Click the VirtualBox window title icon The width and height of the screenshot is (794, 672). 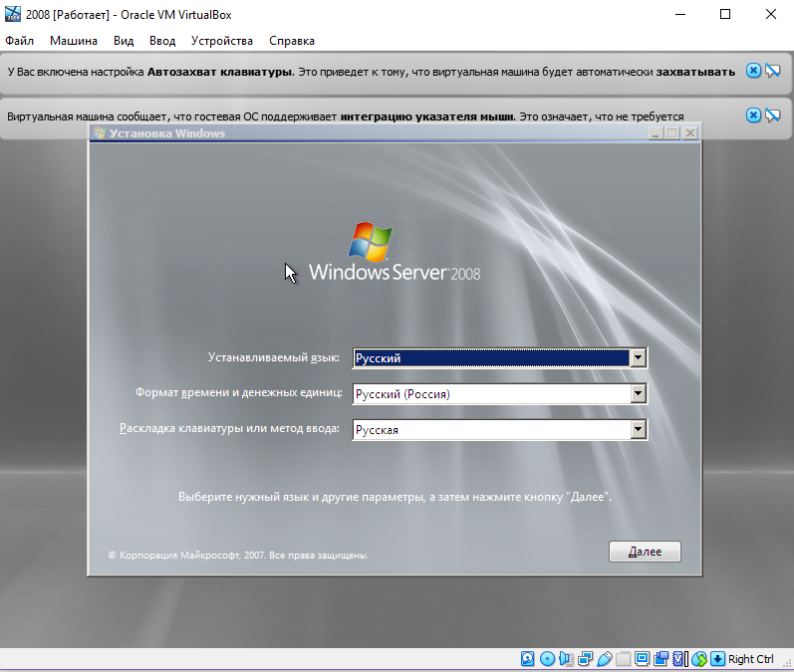coord(13,14)
